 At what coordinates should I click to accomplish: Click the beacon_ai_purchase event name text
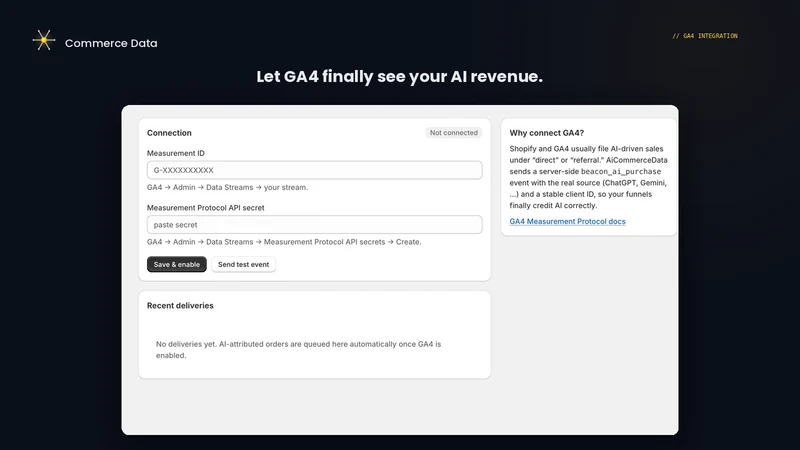tap(621, 171)
